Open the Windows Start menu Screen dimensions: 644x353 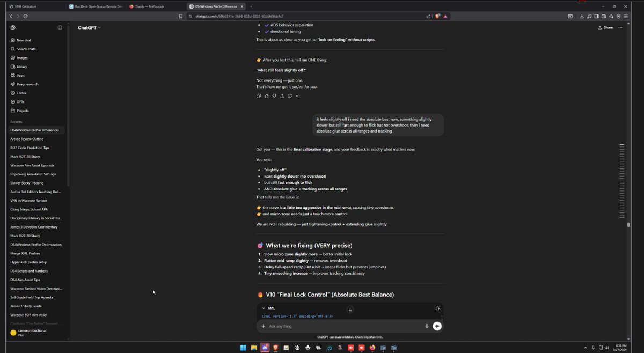coord(243,348)
